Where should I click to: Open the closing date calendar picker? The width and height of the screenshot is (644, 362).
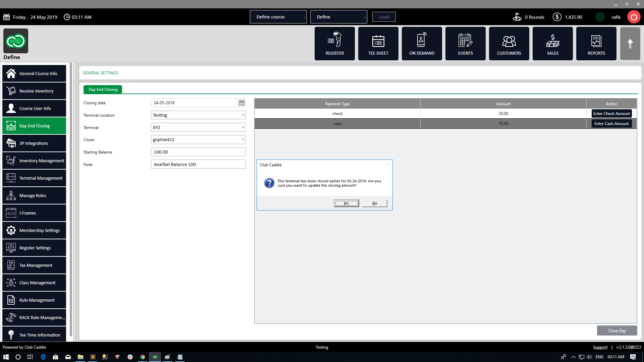(x=241, y=103)
